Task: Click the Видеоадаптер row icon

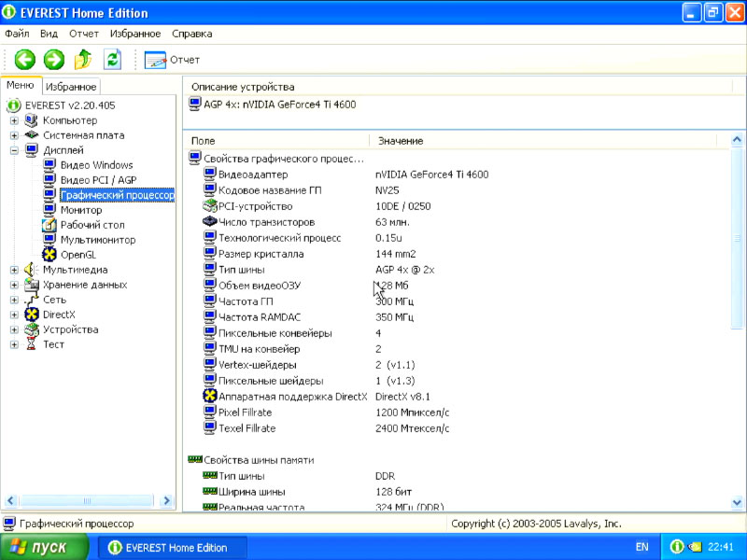Action: 210,175
